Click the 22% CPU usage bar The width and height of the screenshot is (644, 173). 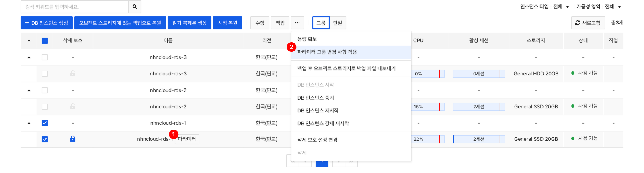tap(429, 139)
